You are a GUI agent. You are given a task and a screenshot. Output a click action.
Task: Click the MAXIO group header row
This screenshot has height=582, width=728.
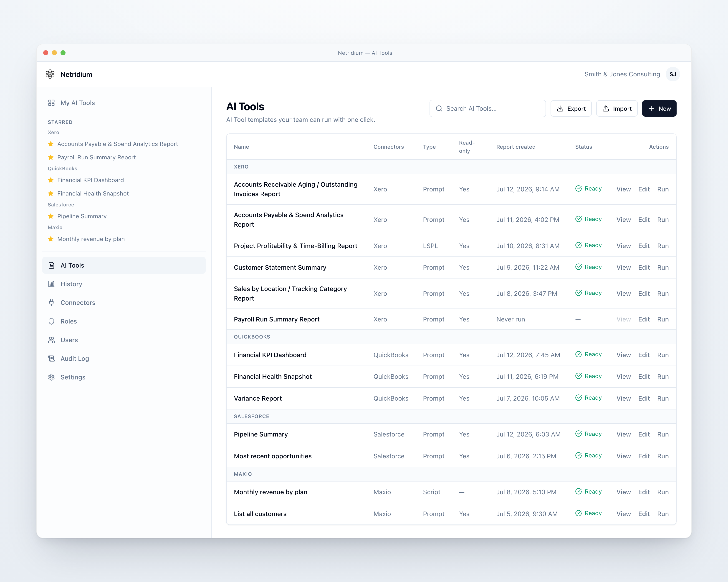[x=451, y=474]
